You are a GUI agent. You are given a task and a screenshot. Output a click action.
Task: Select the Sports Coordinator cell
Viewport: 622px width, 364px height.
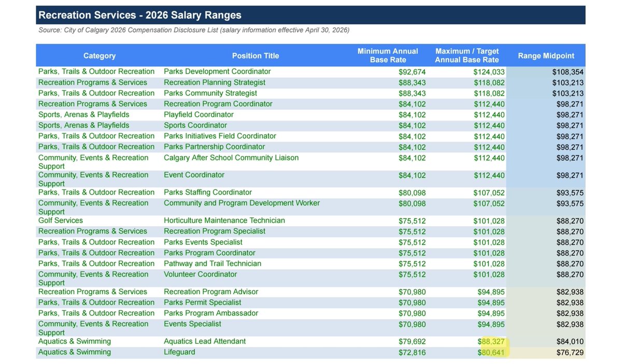pos(195,126)
